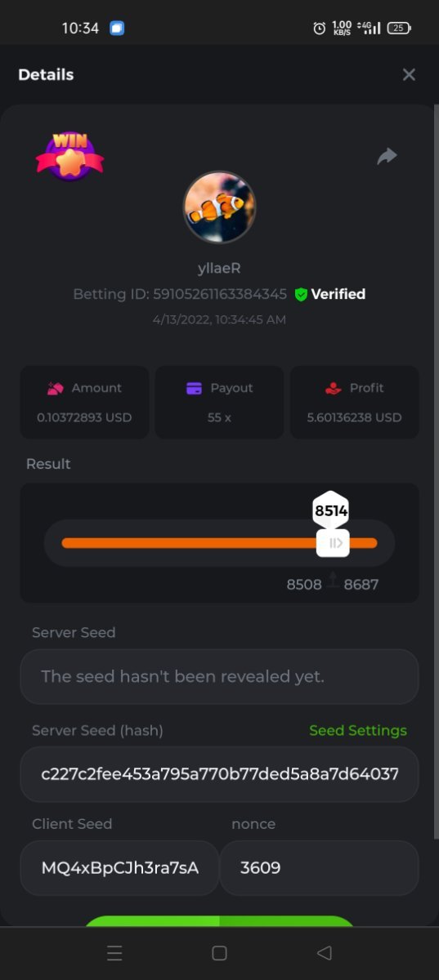
Task: Click the yllaeR username
Action: (x=219, y=268)
